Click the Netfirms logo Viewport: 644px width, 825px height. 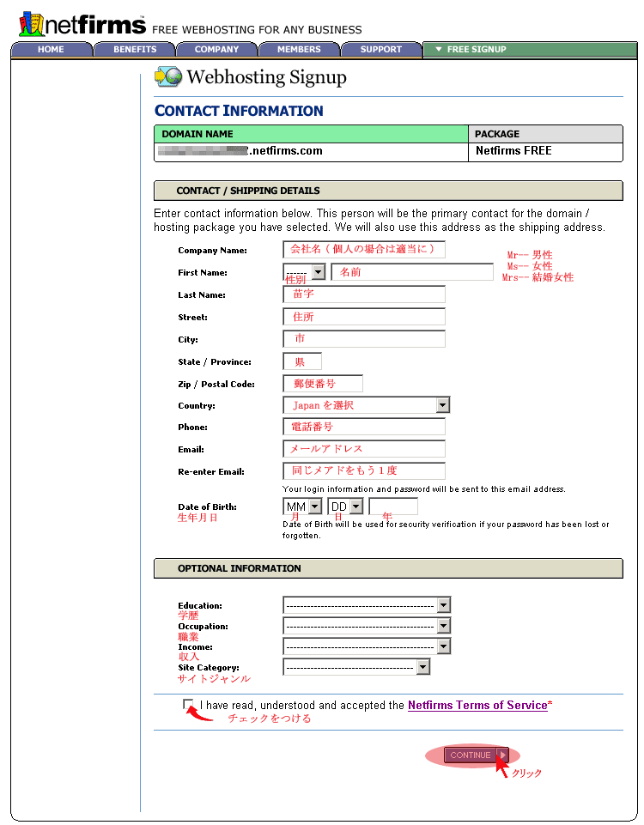tap(82, 24)
